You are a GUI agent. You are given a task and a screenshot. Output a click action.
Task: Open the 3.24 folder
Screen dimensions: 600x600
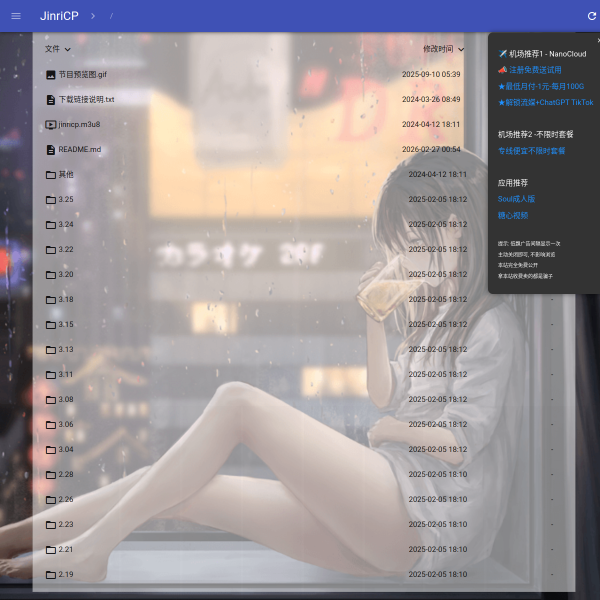point(66,225)
